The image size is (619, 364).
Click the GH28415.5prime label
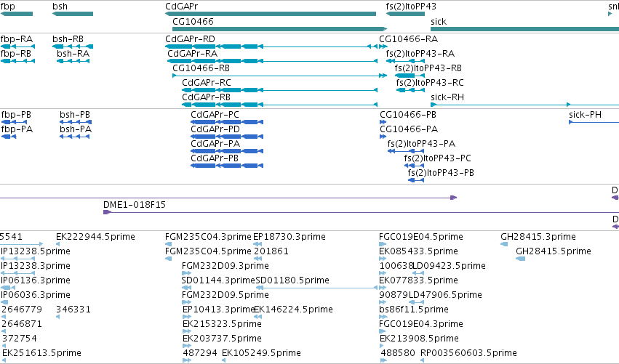tap(554, 251)
